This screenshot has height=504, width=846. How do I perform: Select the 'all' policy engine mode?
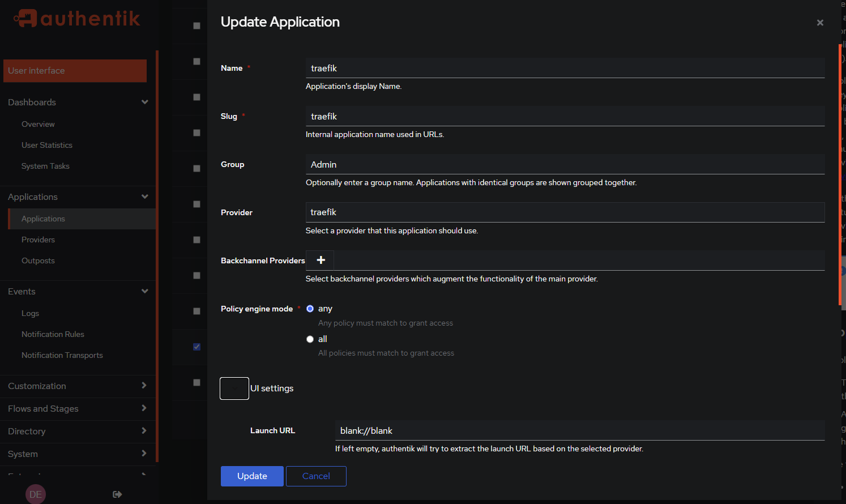[310, 339]
